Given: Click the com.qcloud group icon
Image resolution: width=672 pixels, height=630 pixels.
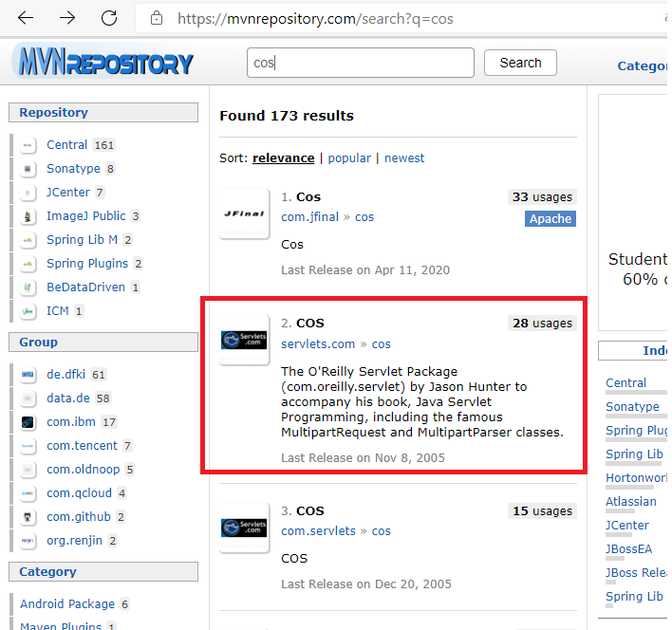Looking at the screenshot, I should (28, 493).
